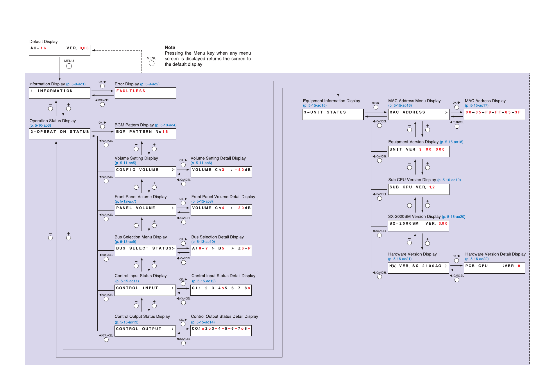Select the 2-OPERATION STATUS display box
The height and width of the screenshot is (392, 555).
60,134
